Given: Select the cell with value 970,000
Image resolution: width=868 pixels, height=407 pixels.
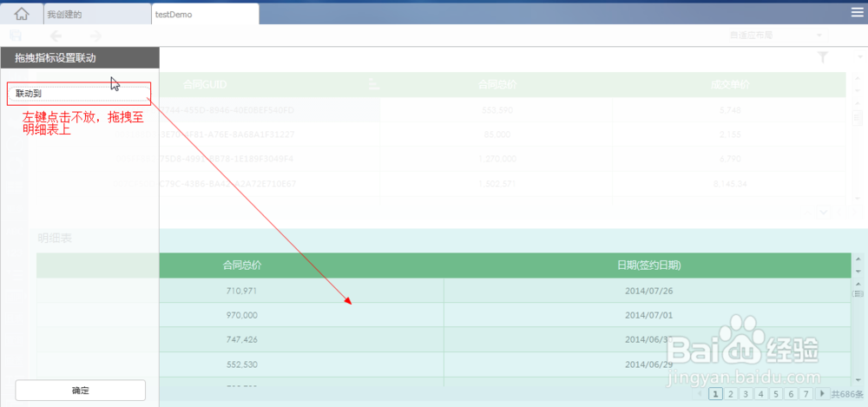Looking at the screenshot, I should coord(241,314).
